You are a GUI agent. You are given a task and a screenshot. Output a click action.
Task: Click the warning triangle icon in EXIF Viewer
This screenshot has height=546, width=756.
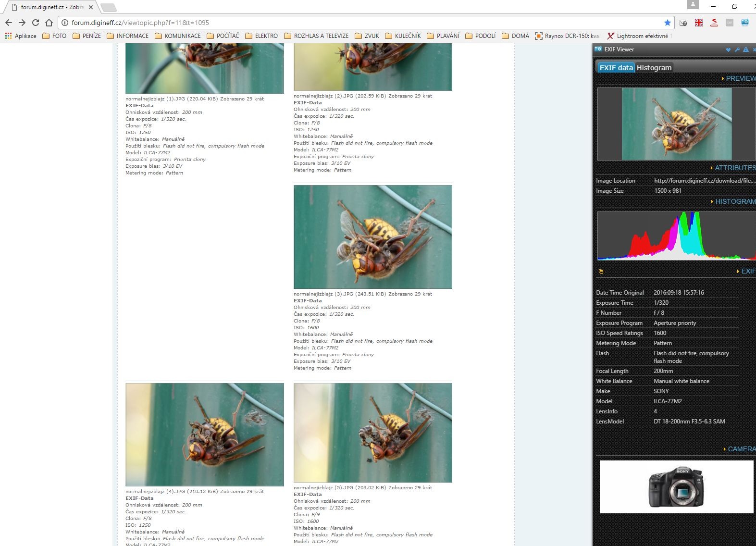[x=745, y=50]
